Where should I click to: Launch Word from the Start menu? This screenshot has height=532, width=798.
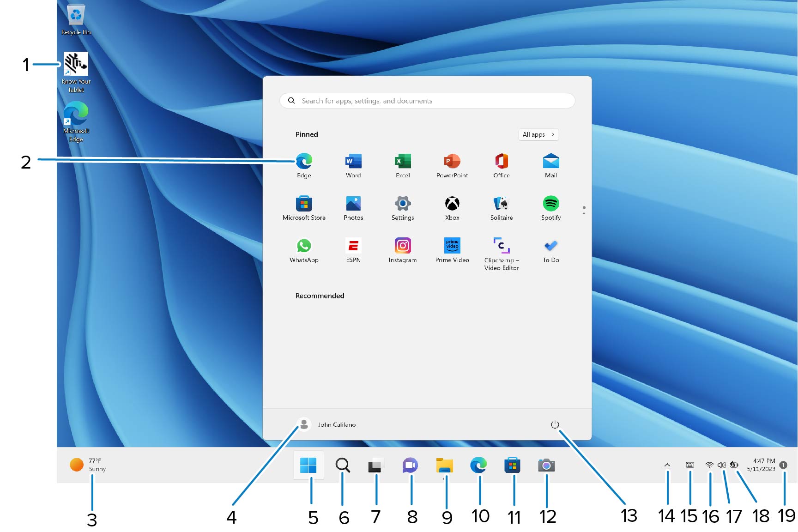(x=353, y=165)
